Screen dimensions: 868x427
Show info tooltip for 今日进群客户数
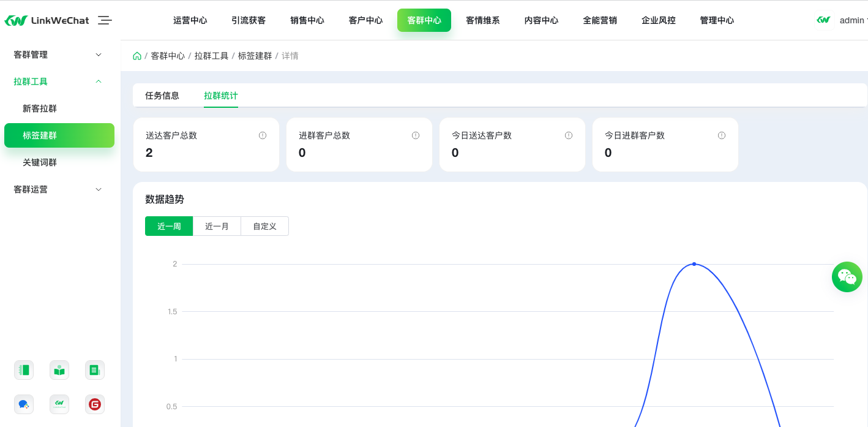pos(722,135)
